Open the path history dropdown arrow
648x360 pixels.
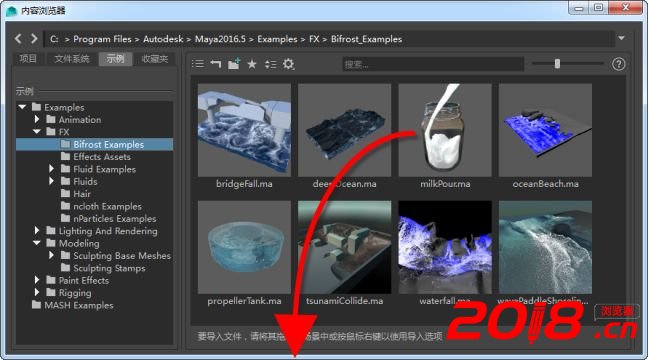point(621,38)
